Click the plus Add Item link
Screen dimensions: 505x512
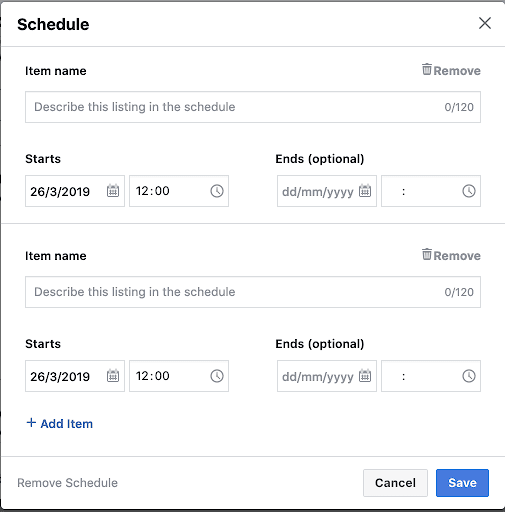click(x=60, y=423)
